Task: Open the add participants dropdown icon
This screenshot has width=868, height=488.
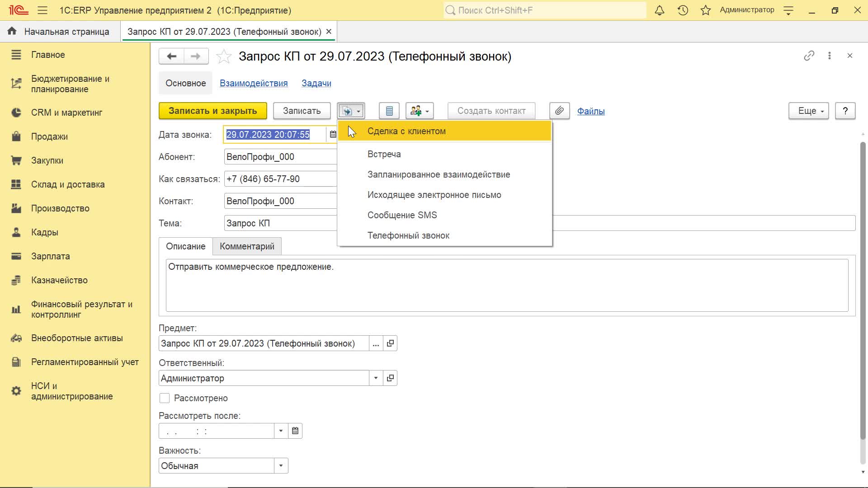Action: click(420, 111)
